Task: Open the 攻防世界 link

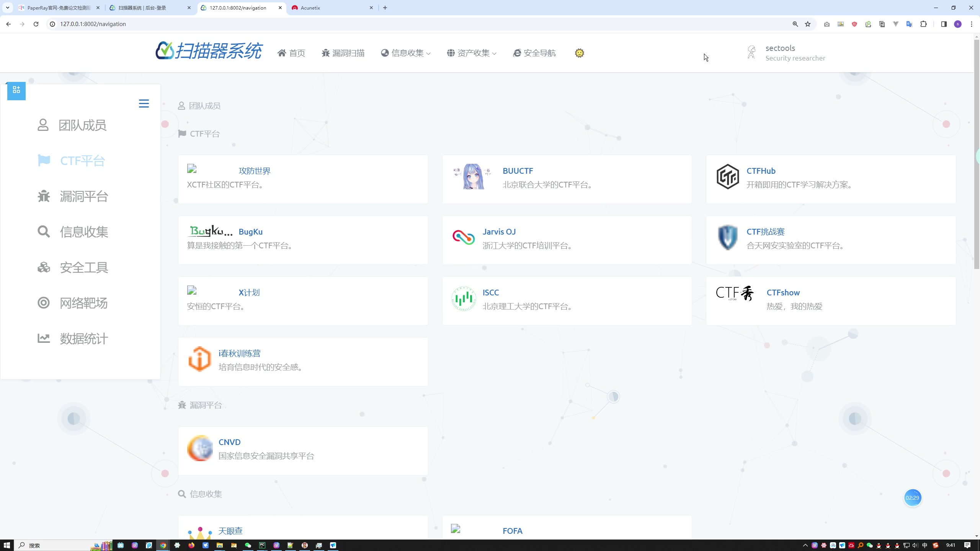Action: [x=255, y=171]
